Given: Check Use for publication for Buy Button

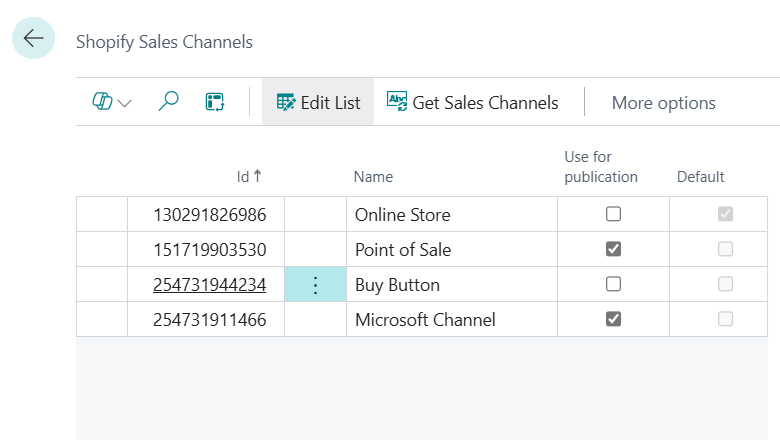Looking at the screenshot, I should coord(614,284).
